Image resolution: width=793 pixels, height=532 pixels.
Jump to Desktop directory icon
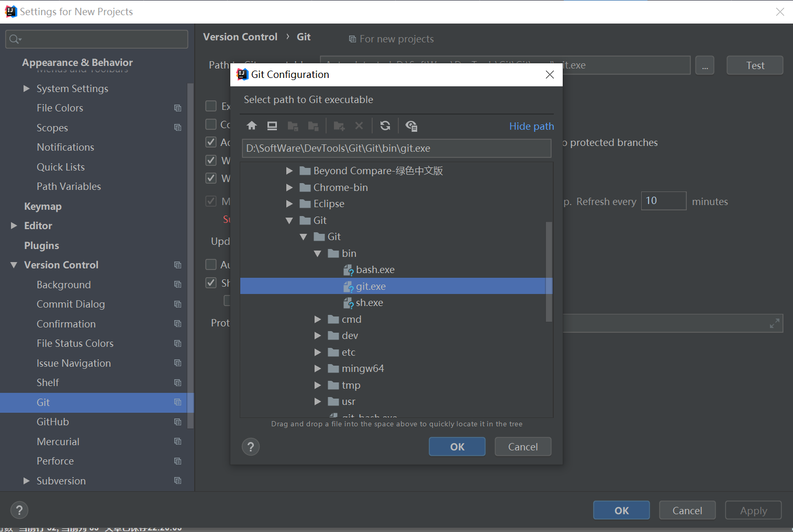click(272, 126)
